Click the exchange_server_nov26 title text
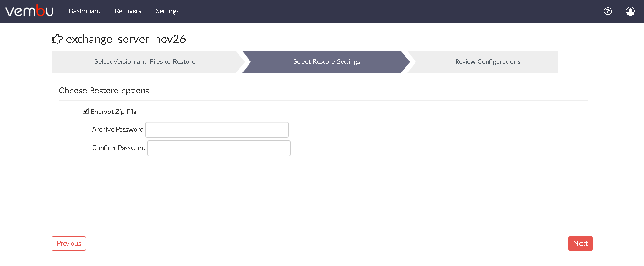Screen dimensions: 644x266 (x=126, y=40)
